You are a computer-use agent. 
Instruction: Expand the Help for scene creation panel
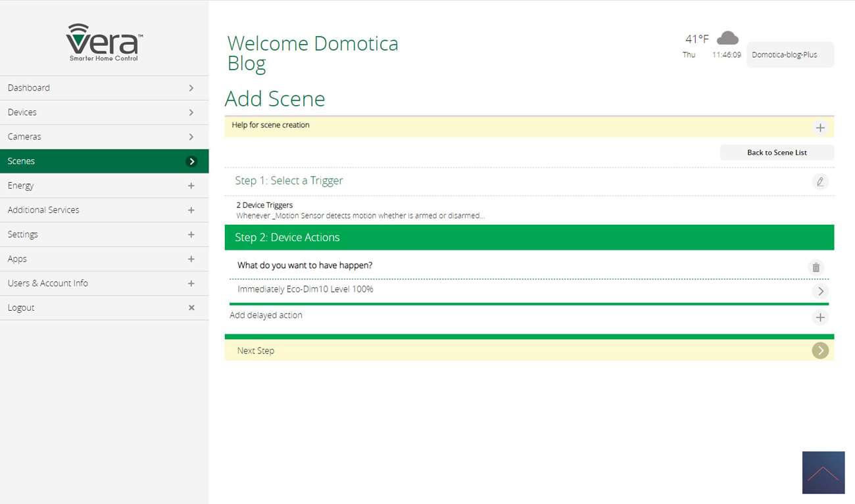click(819, 127)
